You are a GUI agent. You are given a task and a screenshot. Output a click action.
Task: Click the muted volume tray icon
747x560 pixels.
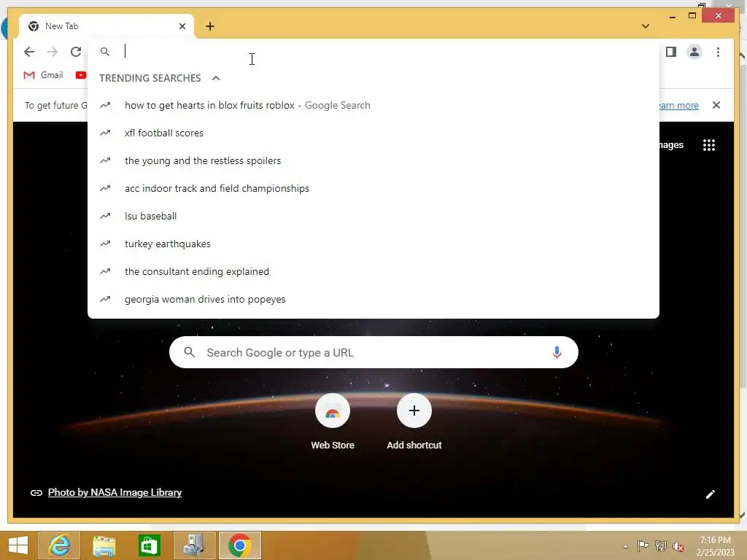pos(678,546)
